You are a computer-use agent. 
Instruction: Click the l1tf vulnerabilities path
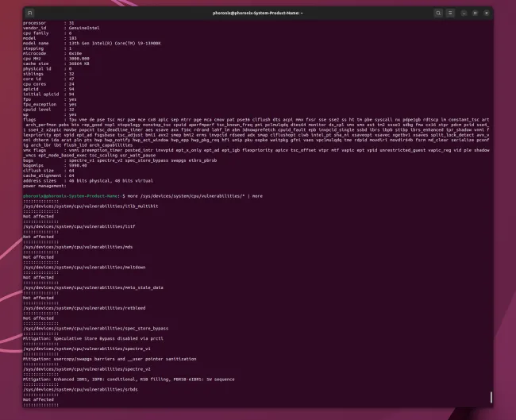pyautogui.click(x=79, y=226)
